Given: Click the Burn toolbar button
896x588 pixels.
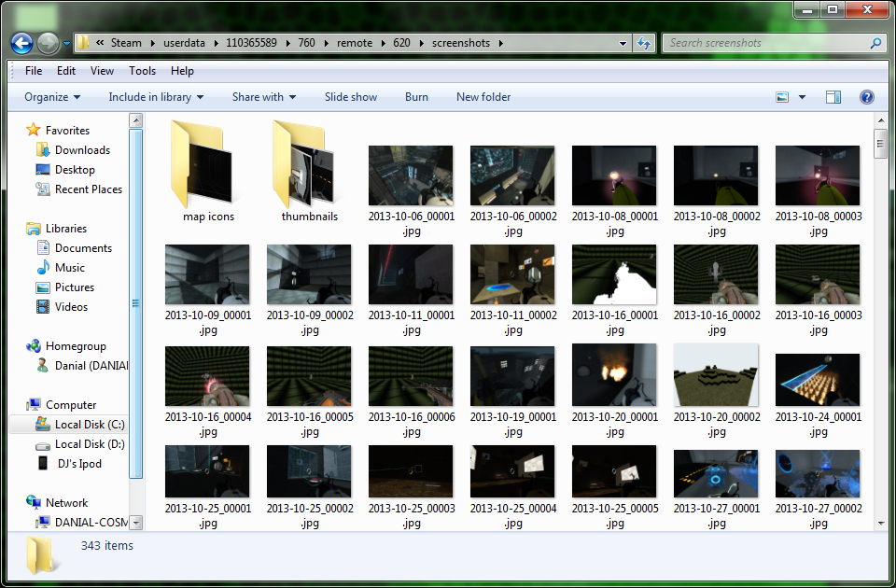Looking at the screenshot, I should click(416, 97).
